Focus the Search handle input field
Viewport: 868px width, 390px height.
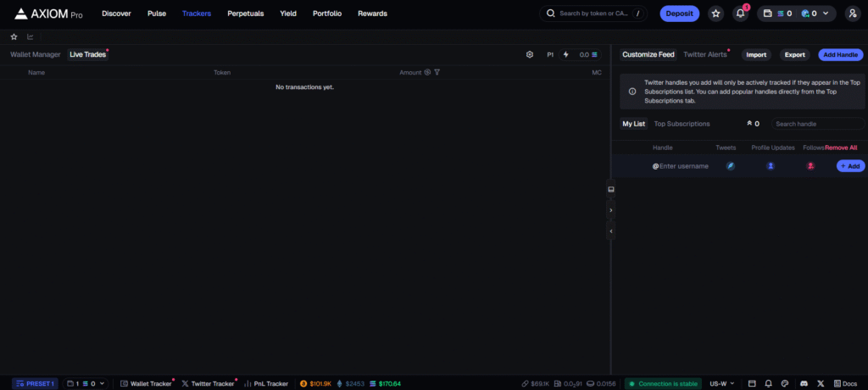(817, 124)
